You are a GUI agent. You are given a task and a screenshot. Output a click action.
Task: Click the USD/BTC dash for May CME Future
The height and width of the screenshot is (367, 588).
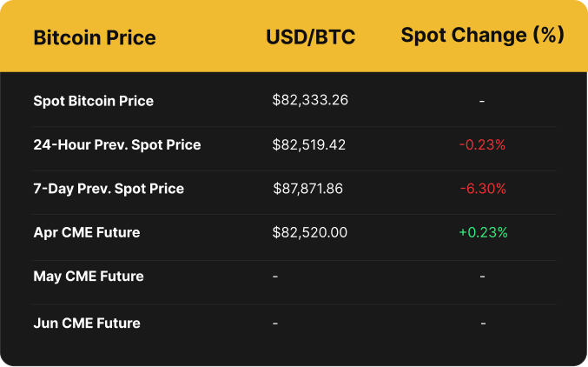[x=275, y=277]
